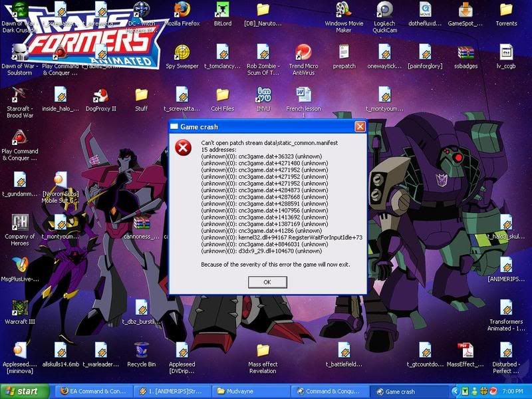Image resolution: width=532 pixels, height=399 pixels.
Task: Open the lv_ccgb file icon
Action: [506, 53]
